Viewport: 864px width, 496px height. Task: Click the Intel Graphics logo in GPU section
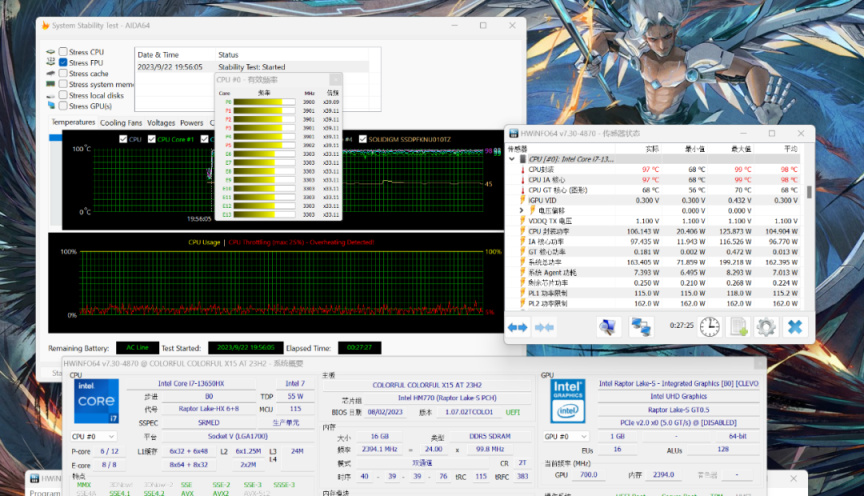coord(568,401)
